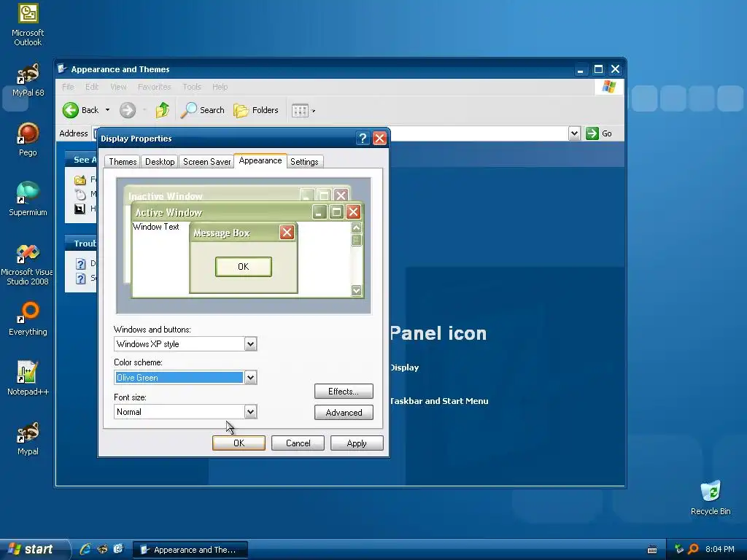
Task: Open Microsoft Outlook desktop icon
Action: (x=28, y=25)
